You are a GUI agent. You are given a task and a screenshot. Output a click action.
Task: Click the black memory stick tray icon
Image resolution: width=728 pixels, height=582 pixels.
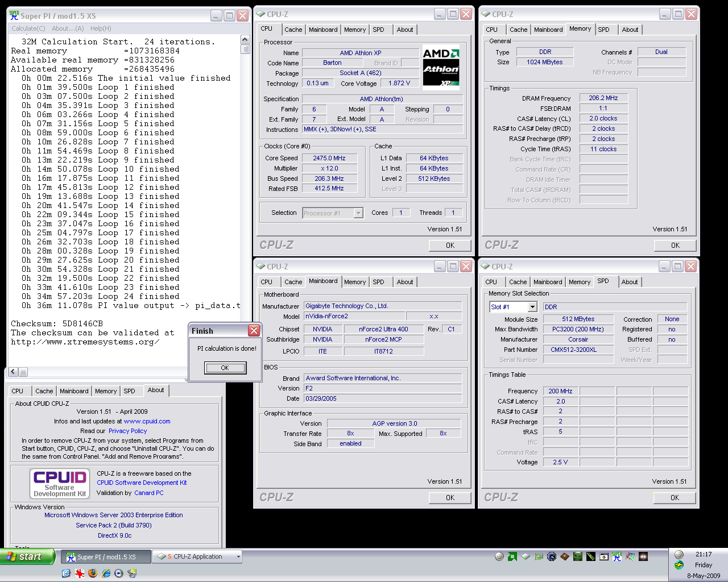pyautogui.click(x=591, y=556)
